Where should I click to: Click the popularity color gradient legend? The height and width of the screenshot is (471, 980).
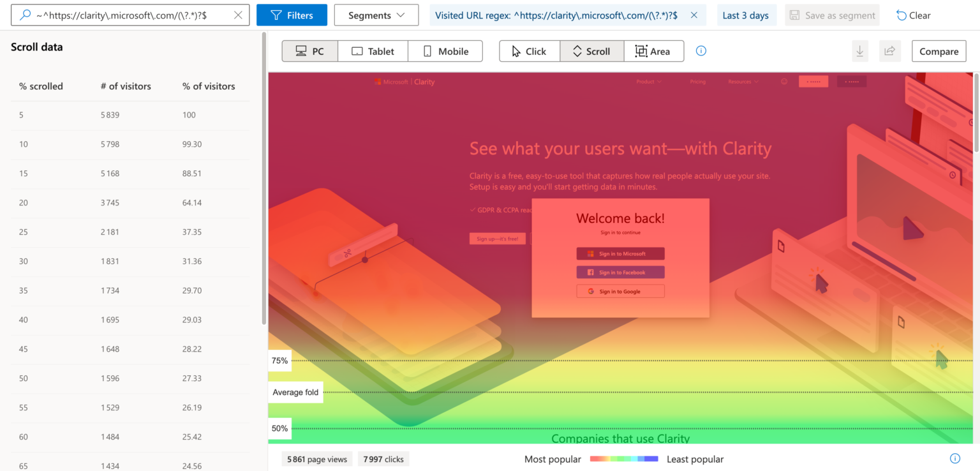(x=624, y=459)
